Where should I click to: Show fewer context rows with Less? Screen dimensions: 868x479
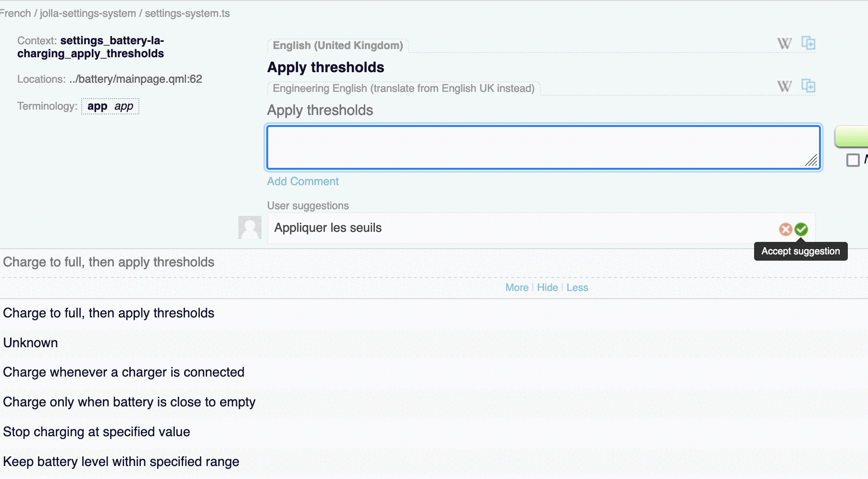point(577,288)
